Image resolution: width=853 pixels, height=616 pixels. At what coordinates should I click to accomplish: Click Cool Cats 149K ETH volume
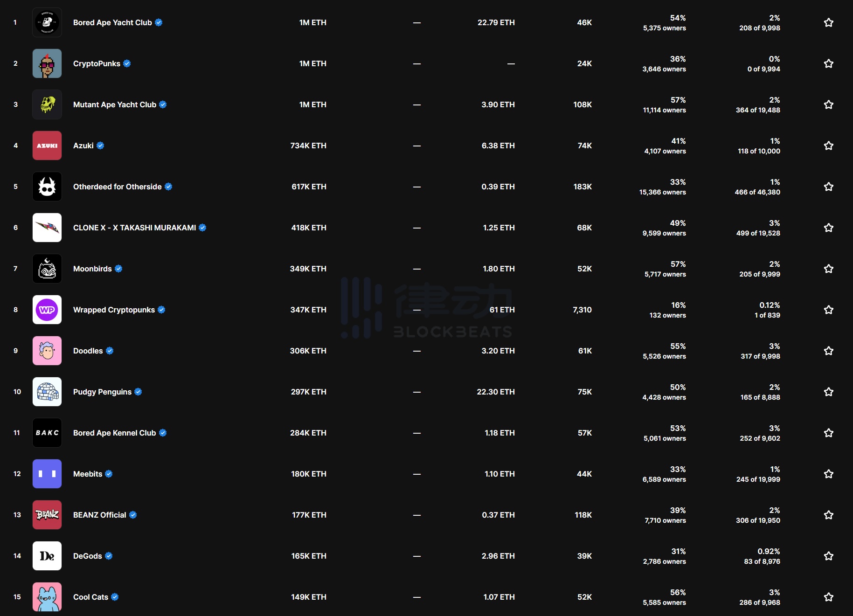(309, 597)
